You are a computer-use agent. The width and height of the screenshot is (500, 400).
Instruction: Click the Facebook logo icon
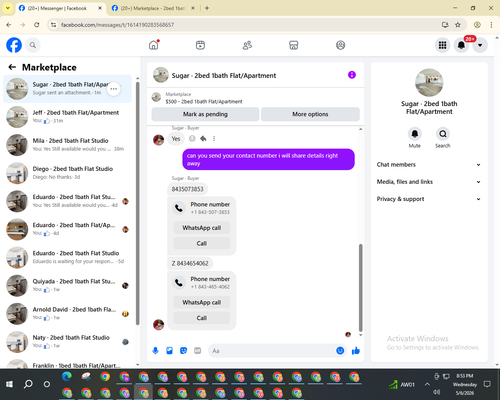click(x=14, y=45)
